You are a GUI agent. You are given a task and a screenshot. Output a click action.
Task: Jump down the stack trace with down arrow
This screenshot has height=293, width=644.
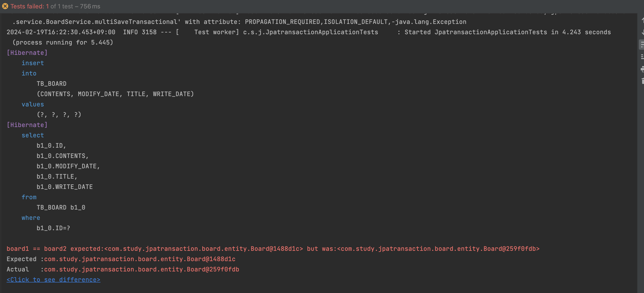(x=642, y=32)
